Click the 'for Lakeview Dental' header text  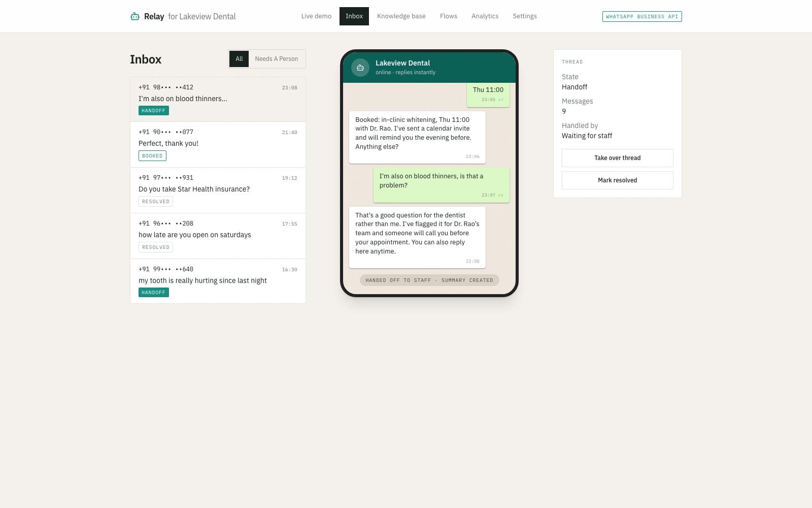tap(202, 16)
